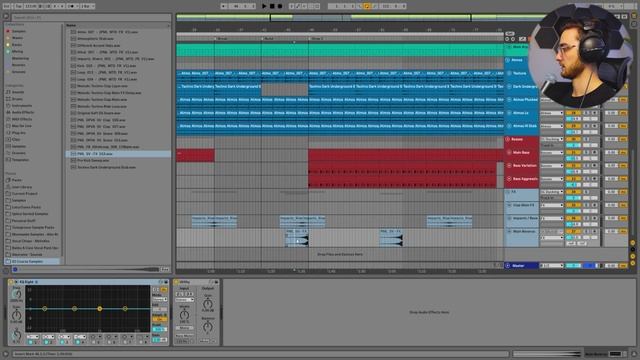Jump to previous locator button
The image size is (640, 360).
click(x=507, y=39)
